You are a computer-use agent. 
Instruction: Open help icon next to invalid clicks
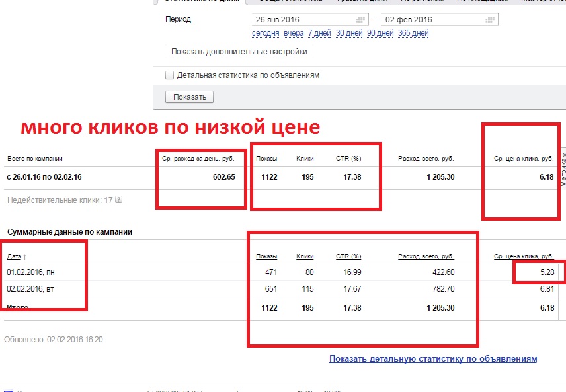(118, 200)
